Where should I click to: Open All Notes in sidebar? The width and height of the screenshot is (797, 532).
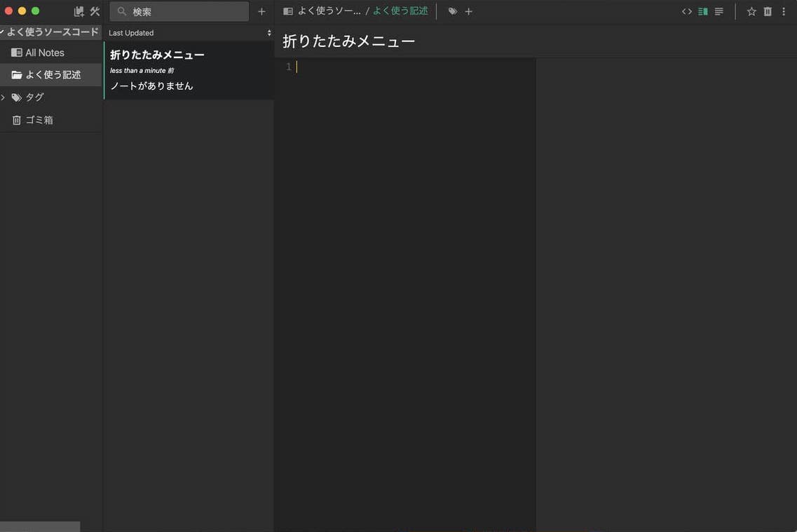(51, 53)
